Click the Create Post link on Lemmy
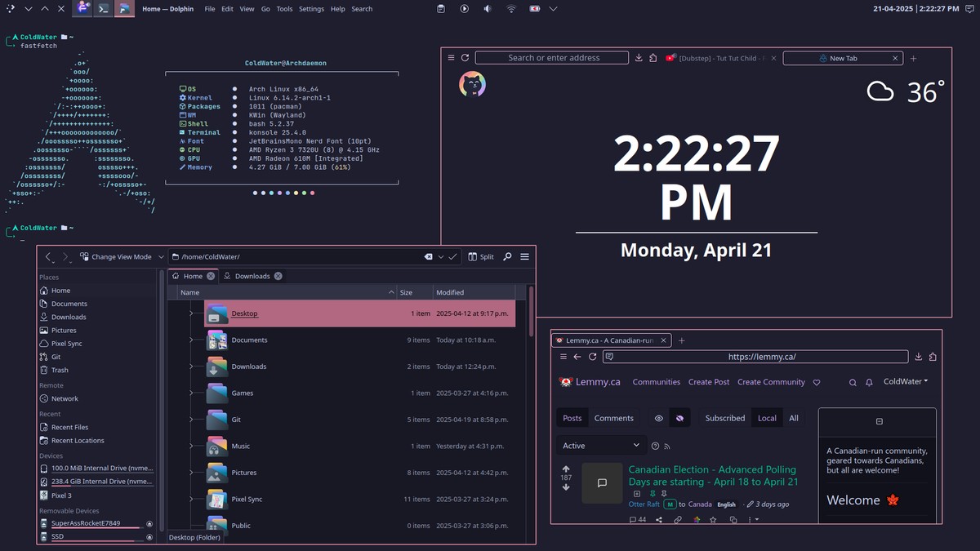 pos(708,382)
